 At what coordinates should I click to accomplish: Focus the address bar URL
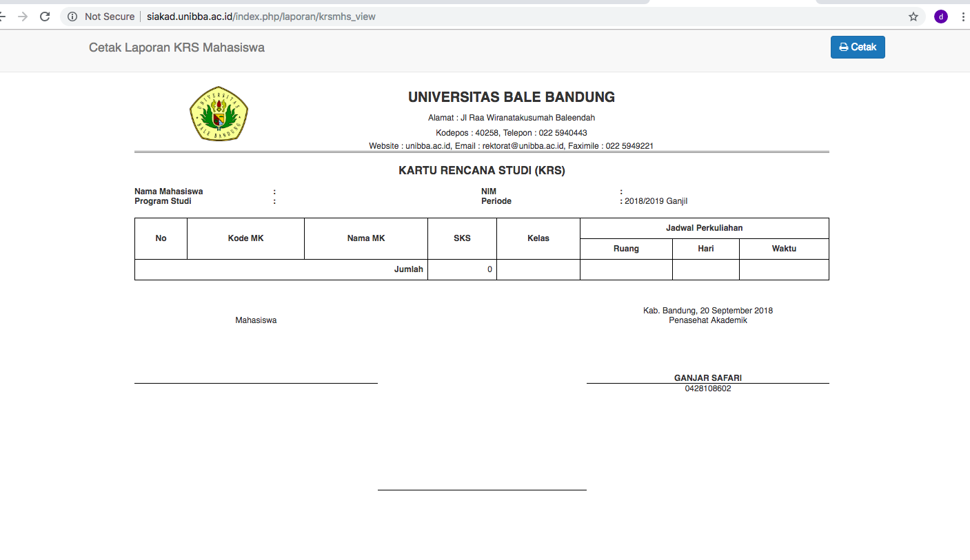click(x=261, y=17)
